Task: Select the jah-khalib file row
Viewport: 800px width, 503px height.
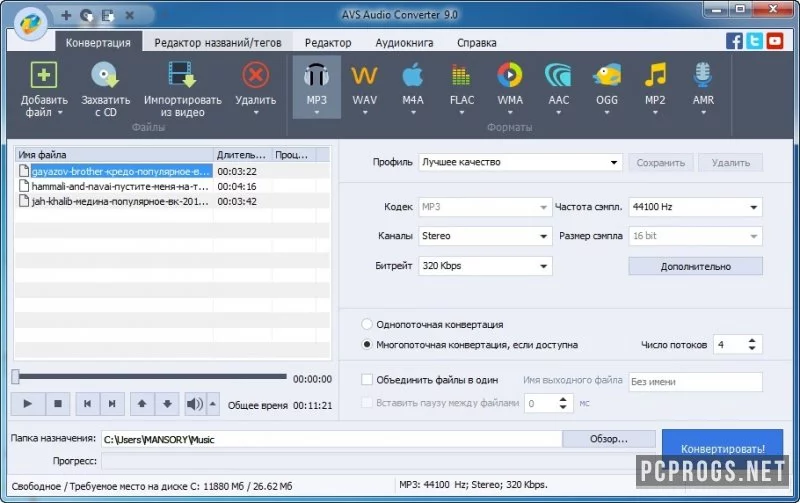Action: (x=172, y=201)
